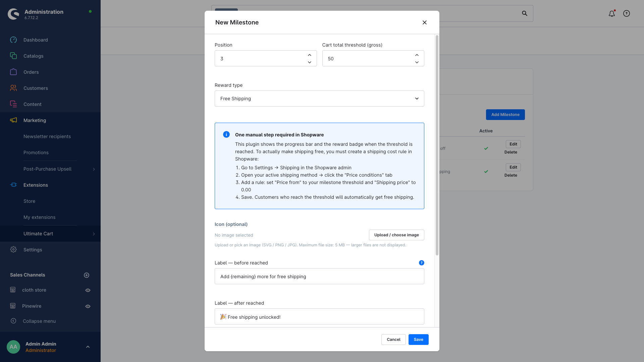This screenshot has height=362, width=644.
Task: Open Store under Extensions
Action: pyautogui.click(x=29, y=201)
